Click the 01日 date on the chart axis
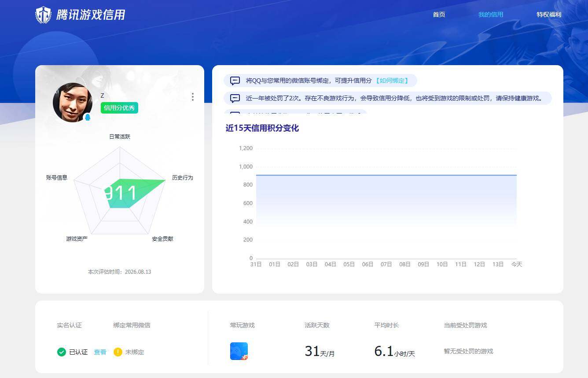588x378 pixels. (275, 264)
